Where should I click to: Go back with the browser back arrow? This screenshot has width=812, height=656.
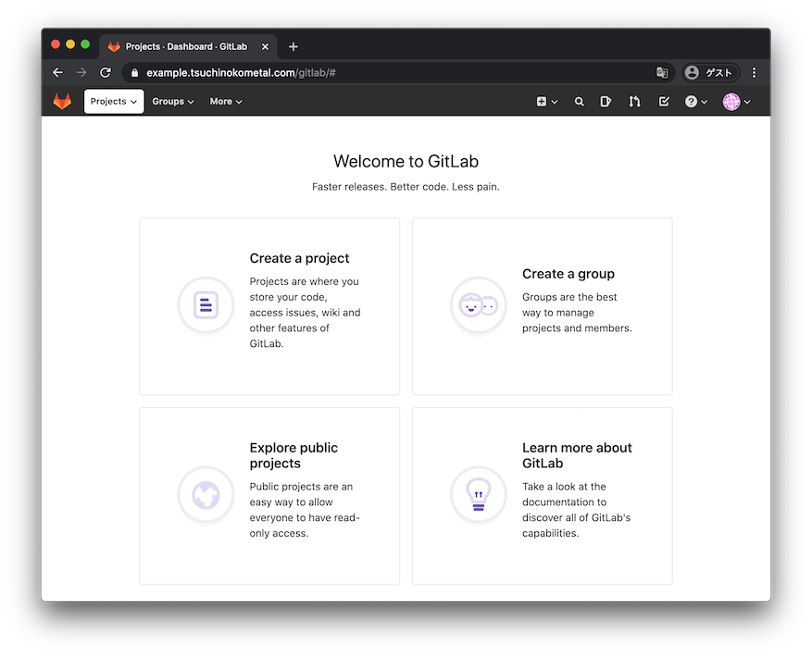[x=58, y=73]
